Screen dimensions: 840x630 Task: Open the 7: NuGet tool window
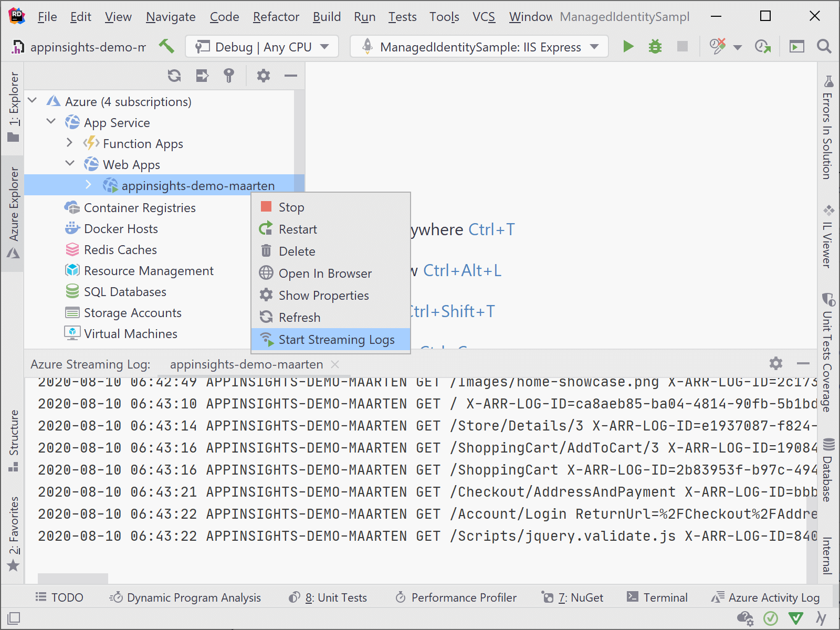[x=572, y=597]
